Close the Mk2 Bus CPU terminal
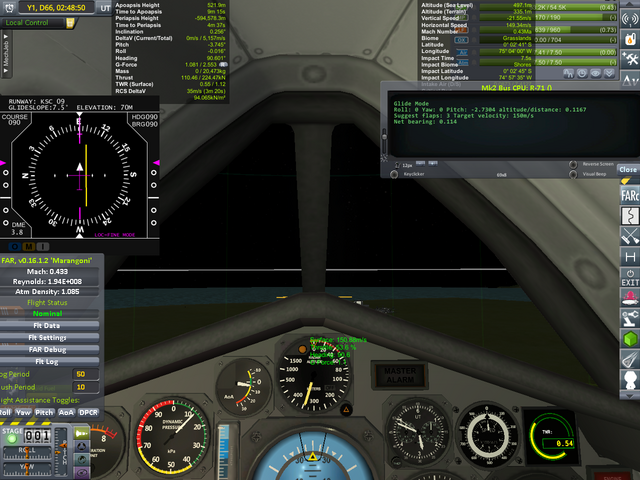Image resolution: width=640 pixels, height=480 pixels. point(628,170)
